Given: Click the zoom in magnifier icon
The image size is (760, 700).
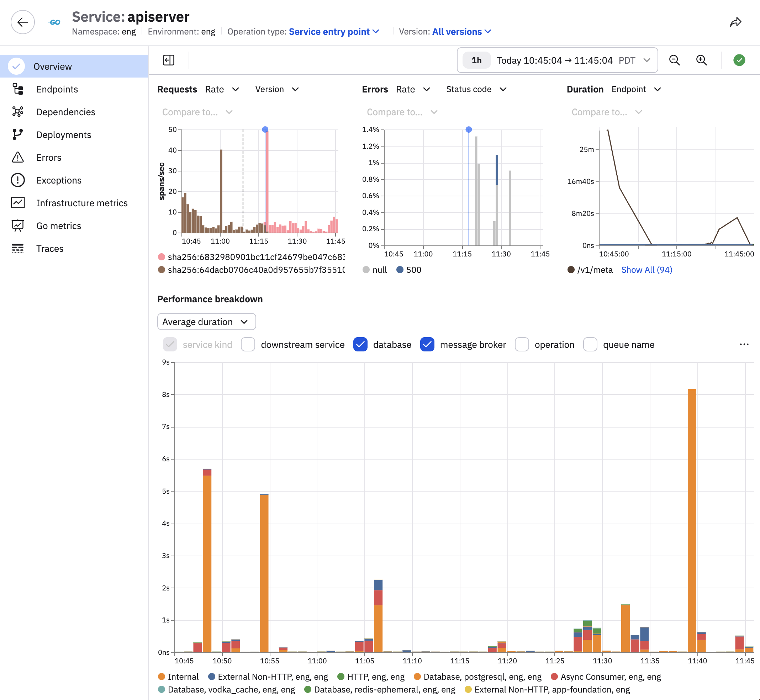Looking at the screenshot, I should [x=702, y=60].
